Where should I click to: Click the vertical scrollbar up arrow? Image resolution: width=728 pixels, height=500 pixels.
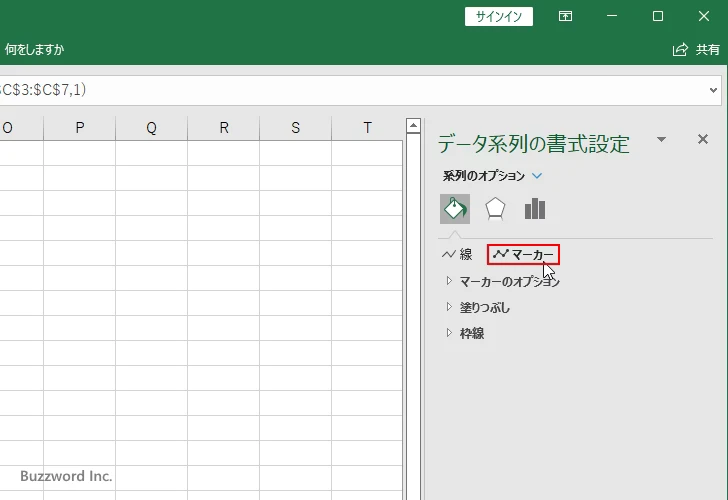point(413,126)
